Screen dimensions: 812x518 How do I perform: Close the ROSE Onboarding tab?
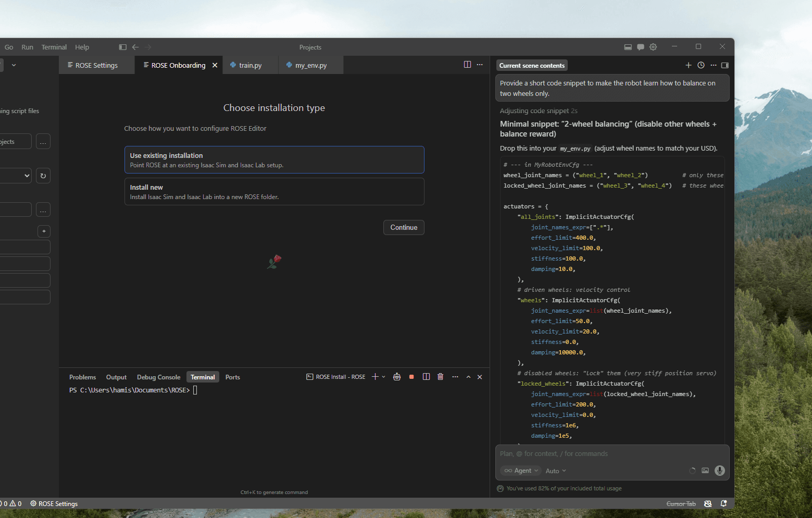(x=215, y=65)
